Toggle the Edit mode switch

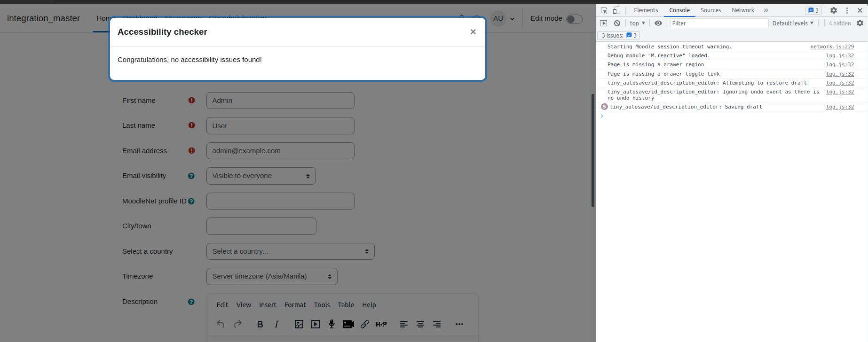574,19
